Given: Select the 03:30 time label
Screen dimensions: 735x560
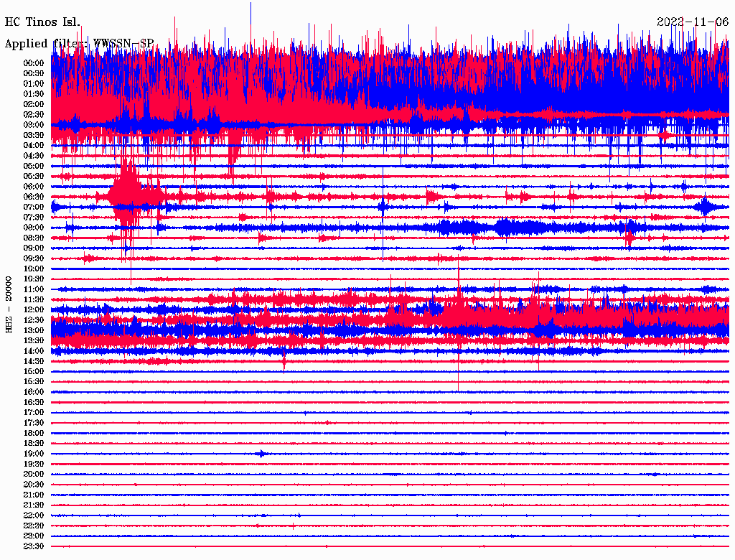Looking at the screenshot, I should [x=34, y=135].
